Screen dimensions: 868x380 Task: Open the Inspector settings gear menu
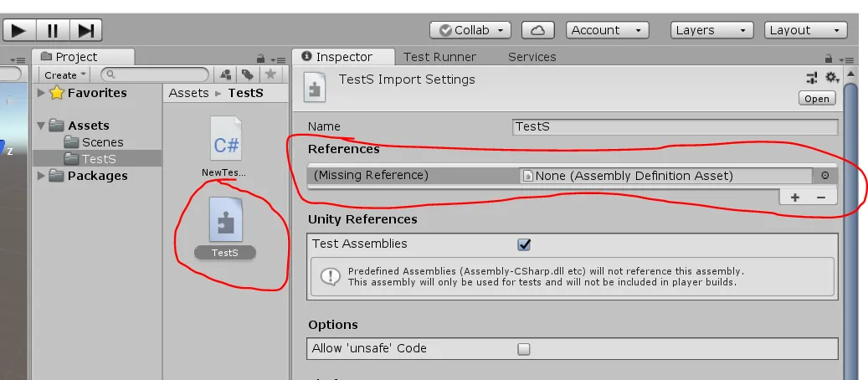click(830, 77)
